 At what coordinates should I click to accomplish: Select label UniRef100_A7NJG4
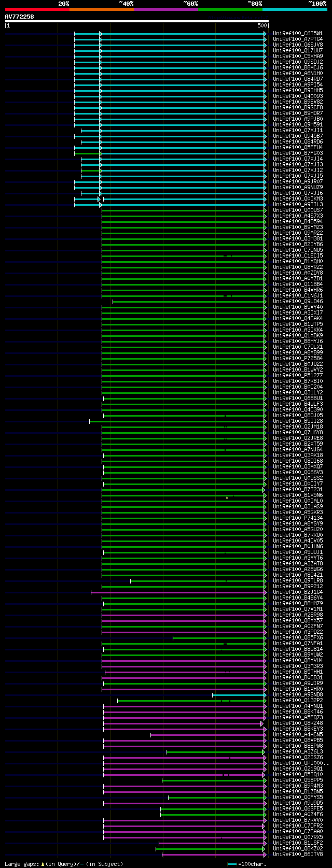298,449
